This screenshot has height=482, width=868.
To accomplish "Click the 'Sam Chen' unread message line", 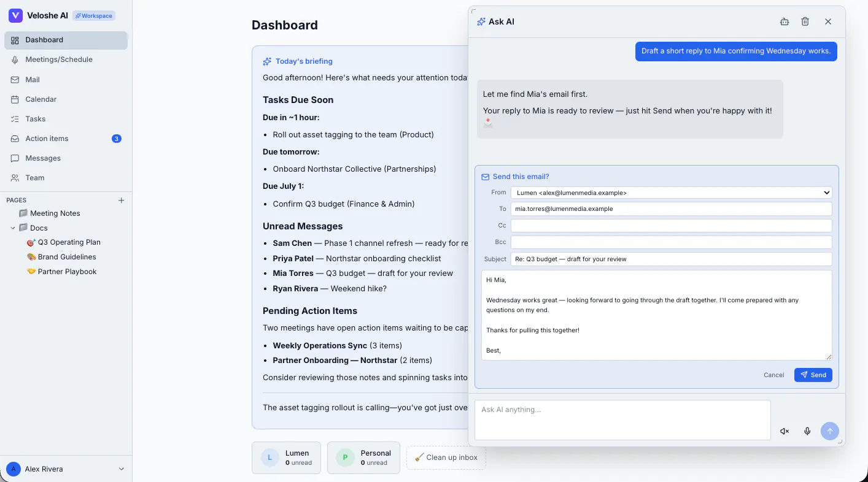I will click(x=370, y=243).
